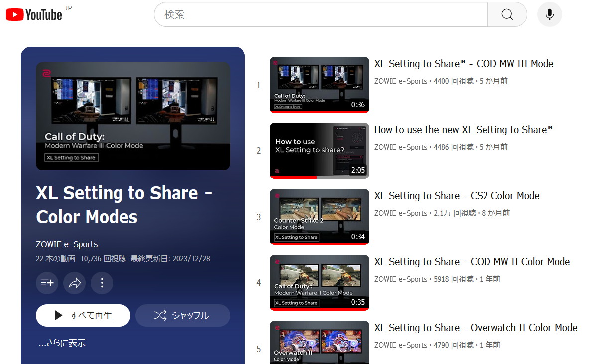Open COD MW III Mode video thumbnail
This screenshot has height=364, width=608.
click(320, 85)
